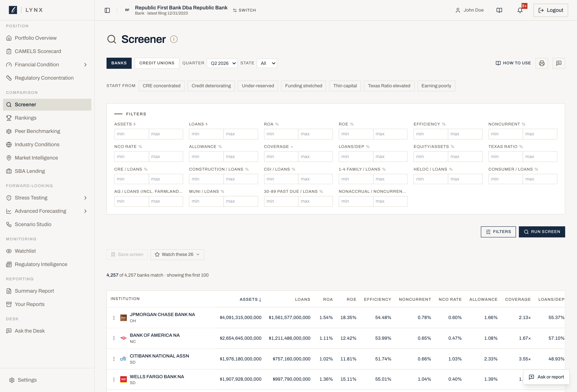The height and width of the screenshot is (392, 577).
Task: Click Logout button
Action: point(550,10)
